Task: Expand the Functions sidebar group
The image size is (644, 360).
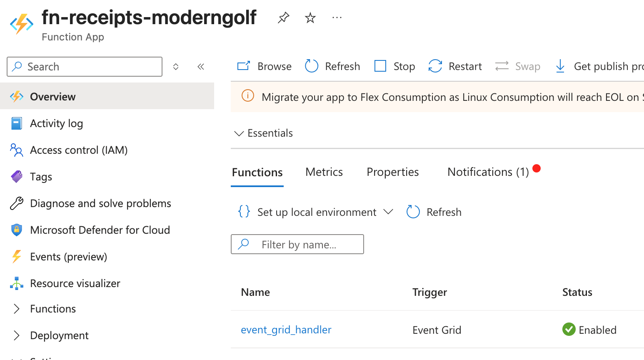Action: (17, 309)
